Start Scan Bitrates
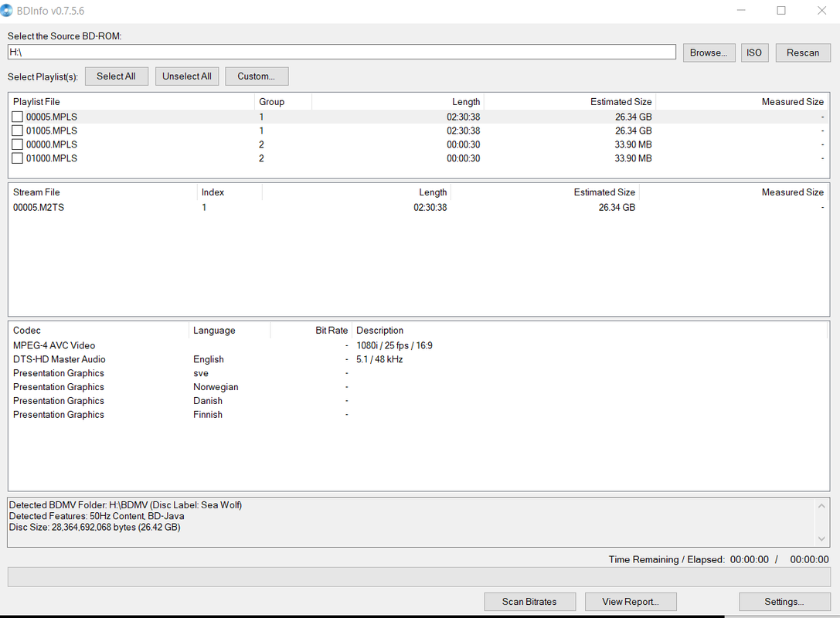Screen dimensions: 840x618 click(530, 602)
